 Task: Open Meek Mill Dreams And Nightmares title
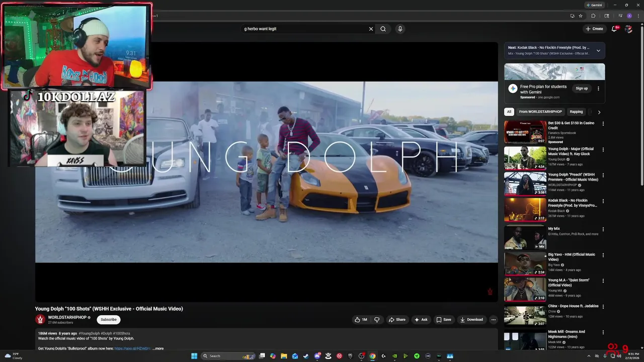coord(567,334)
